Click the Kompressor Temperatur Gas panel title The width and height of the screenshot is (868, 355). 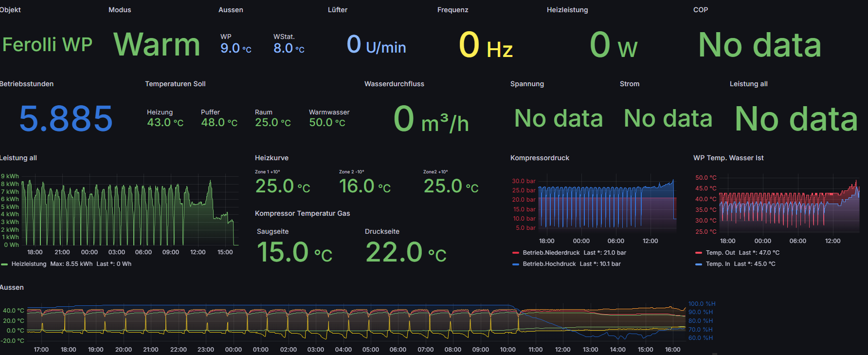[x=302, y=213]
